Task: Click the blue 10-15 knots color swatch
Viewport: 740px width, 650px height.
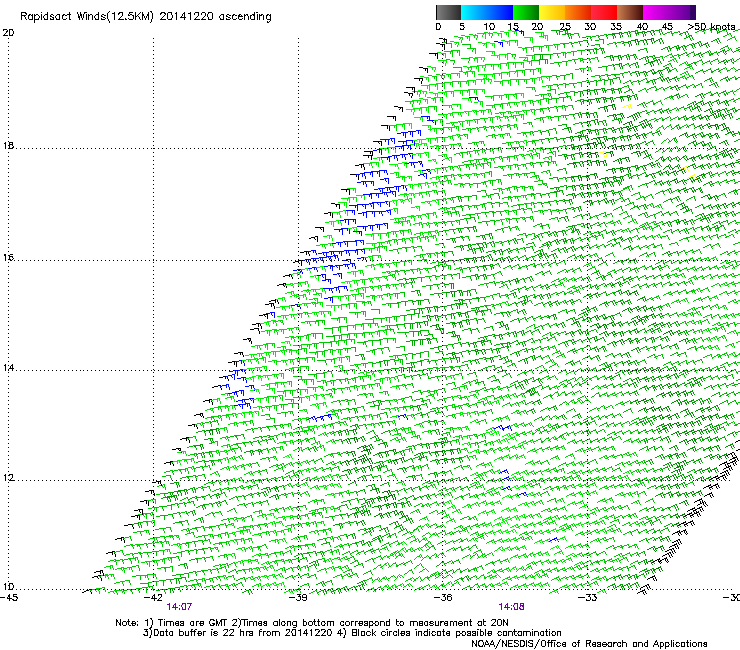Action: (500, 12)
